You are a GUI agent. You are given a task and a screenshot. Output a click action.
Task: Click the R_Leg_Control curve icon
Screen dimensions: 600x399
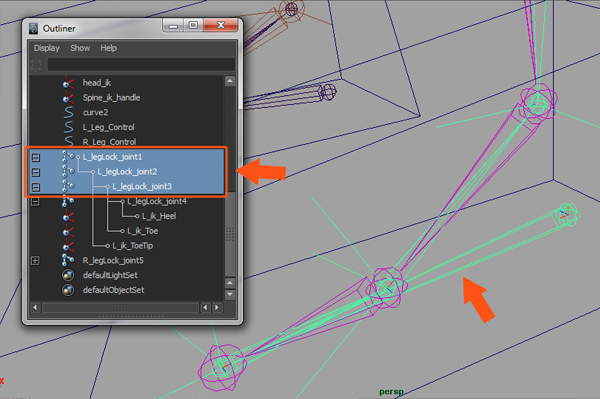point(68,141)
